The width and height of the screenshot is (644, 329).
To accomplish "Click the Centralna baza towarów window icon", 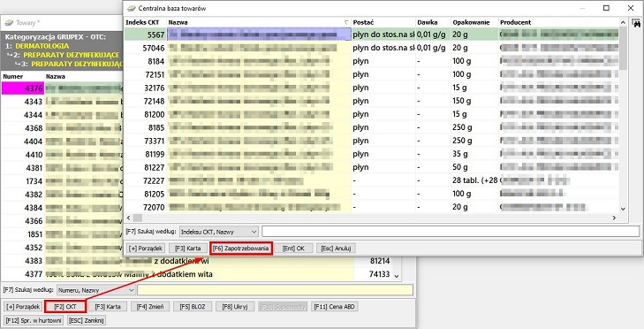I will pos(132,8).
